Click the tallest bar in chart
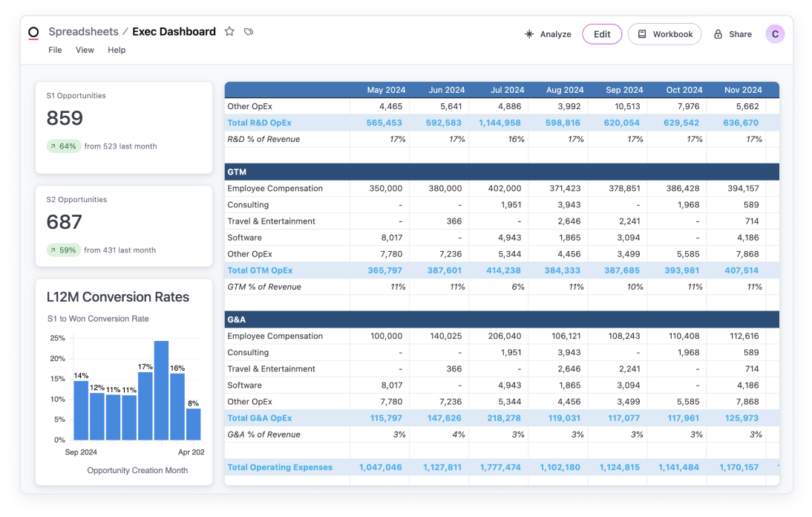 click(161, 390)
